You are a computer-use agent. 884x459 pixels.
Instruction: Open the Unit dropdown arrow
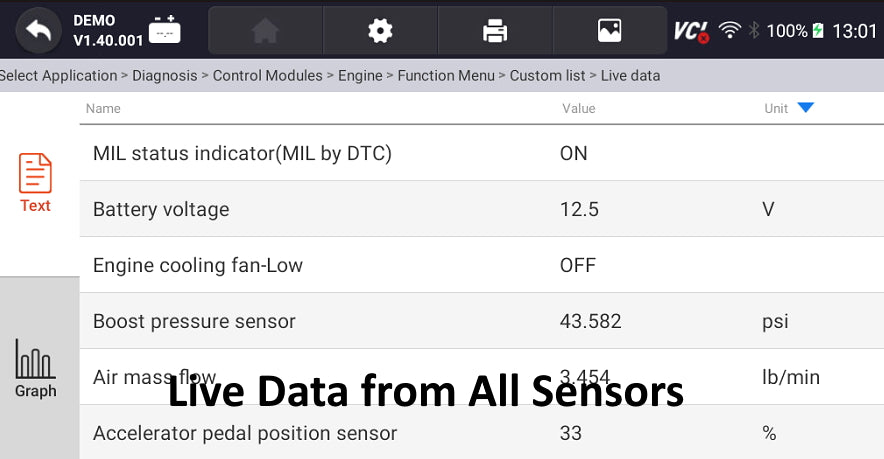tap(806, 108)
